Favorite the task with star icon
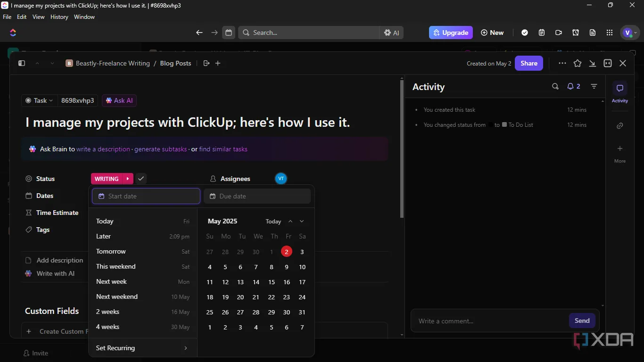 pyautogui.click(x=578, y=63)
